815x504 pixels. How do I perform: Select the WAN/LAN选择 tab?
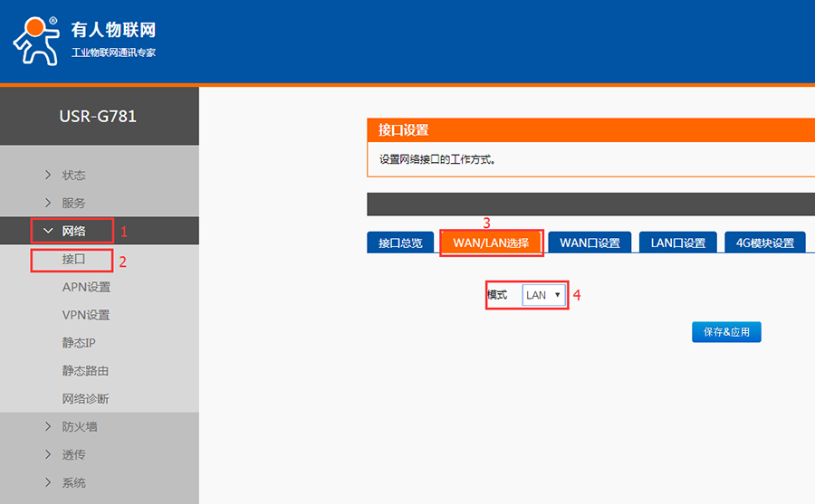point(491,242)
